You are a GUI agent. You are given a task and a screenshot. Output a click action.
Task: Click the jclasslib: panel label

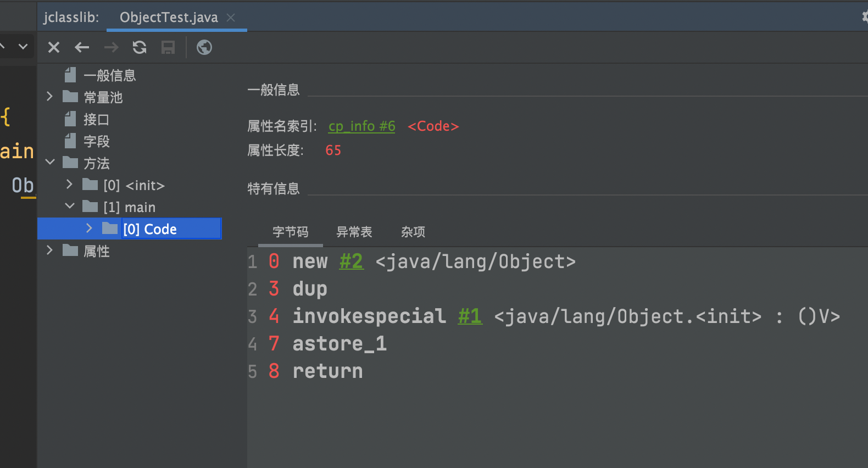click(x=71, y=18)
